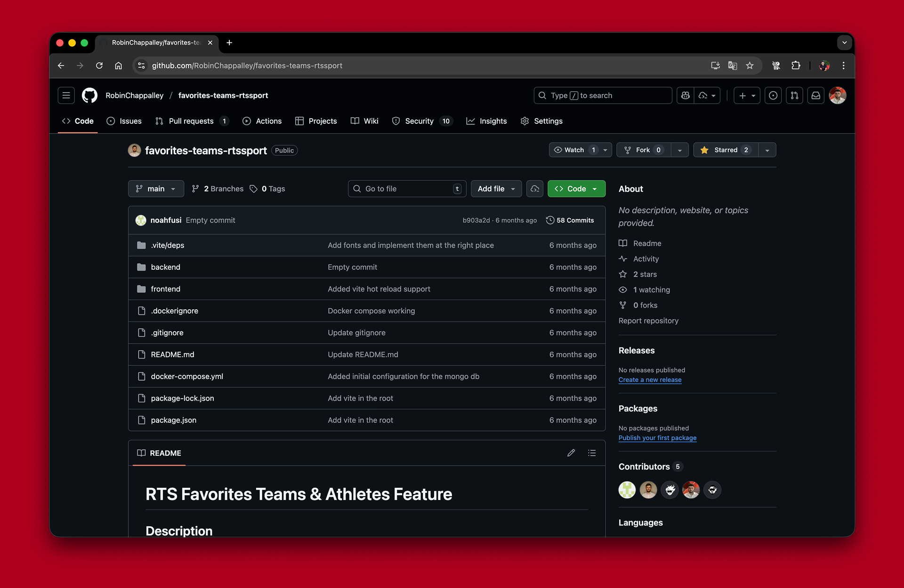Toggle Watch on this repository
This screenshot has height=588, width=904.
573,150
